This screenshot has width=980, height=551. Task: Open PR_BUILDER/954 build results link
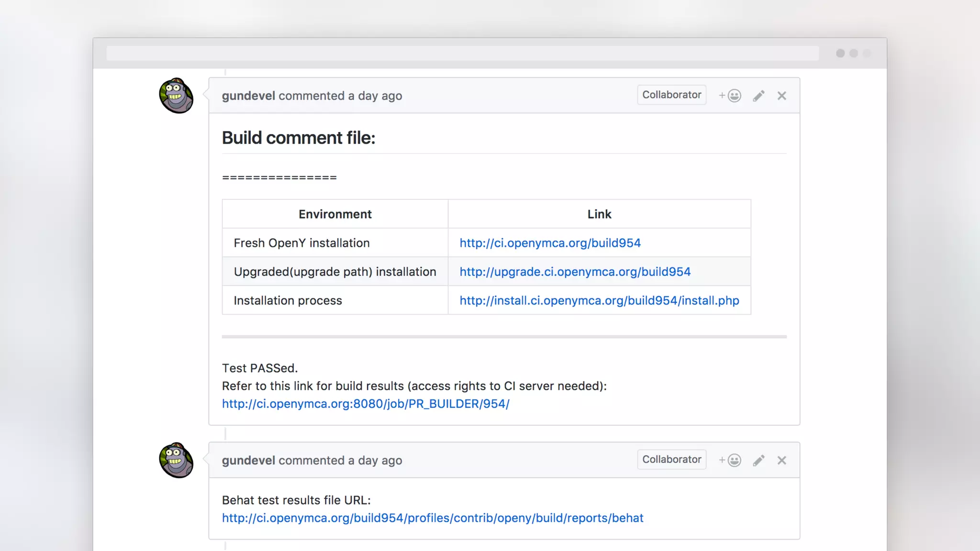366,404
